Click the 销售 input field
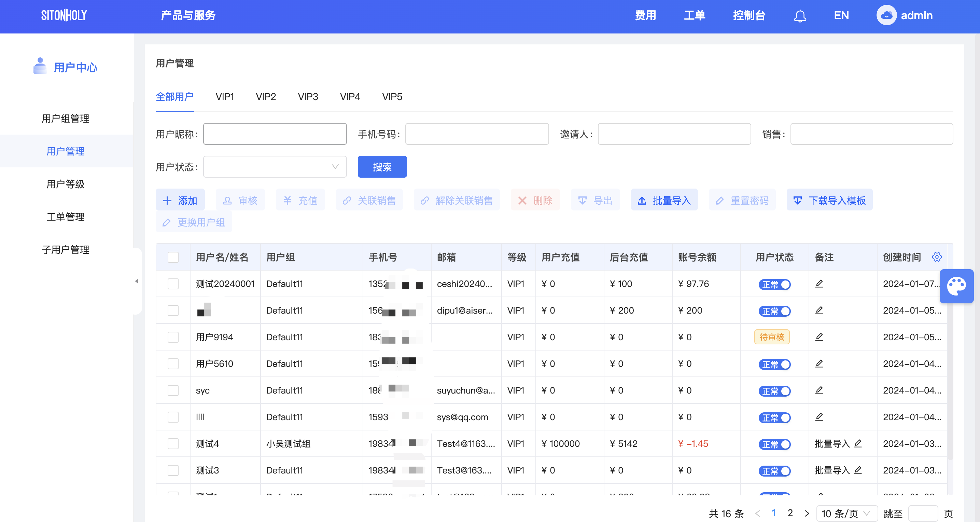 point(871,134)
